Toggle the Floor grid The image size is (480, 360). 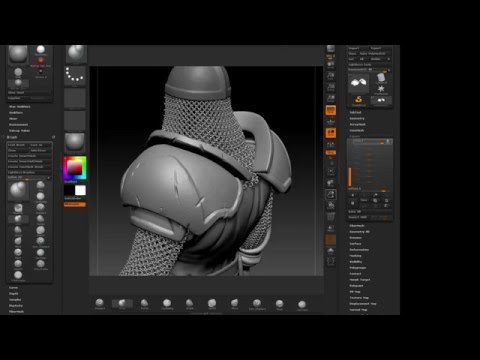click(331, 121)
